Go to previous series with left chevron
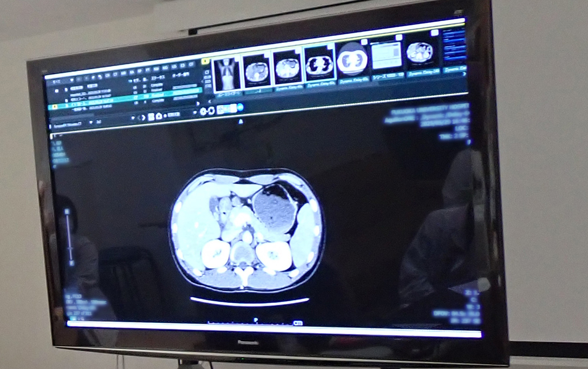The height and width of the screenshot is (369, 588). point(139,118)
